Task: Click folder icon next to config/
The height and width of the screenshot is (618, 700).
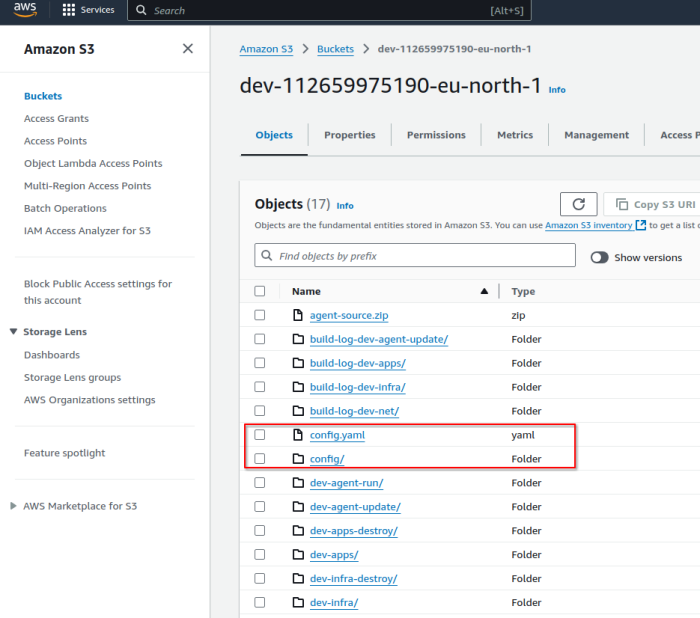Action: [x=298, y=459]
